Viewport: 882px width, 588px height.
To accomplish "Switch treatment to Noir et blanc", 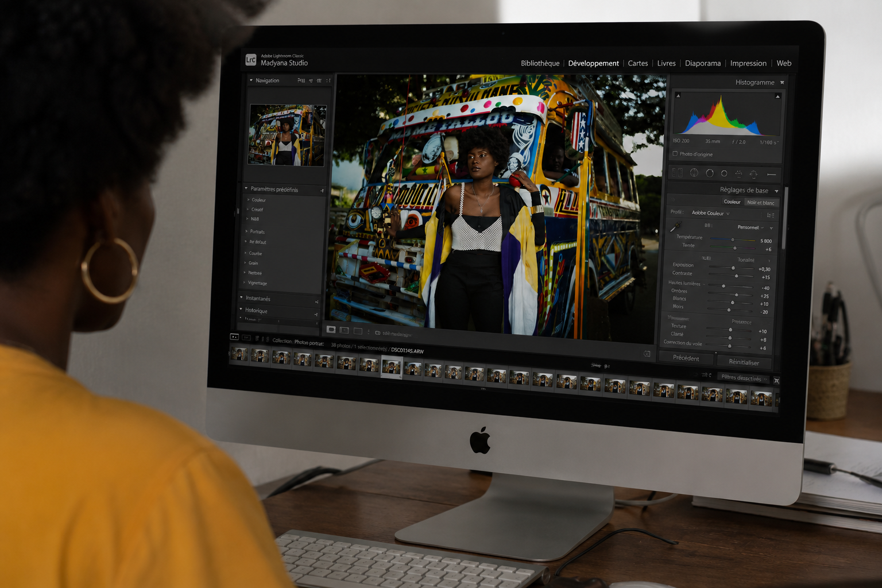I will click(761, 203).
